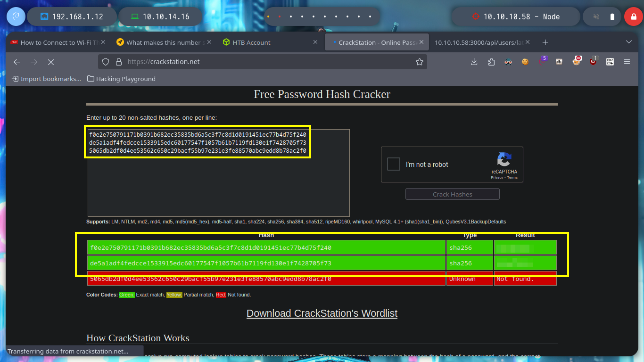The image size is (644, 362).
Task: Open the Firefox hamburger menu
Action: tap(627, 62)
